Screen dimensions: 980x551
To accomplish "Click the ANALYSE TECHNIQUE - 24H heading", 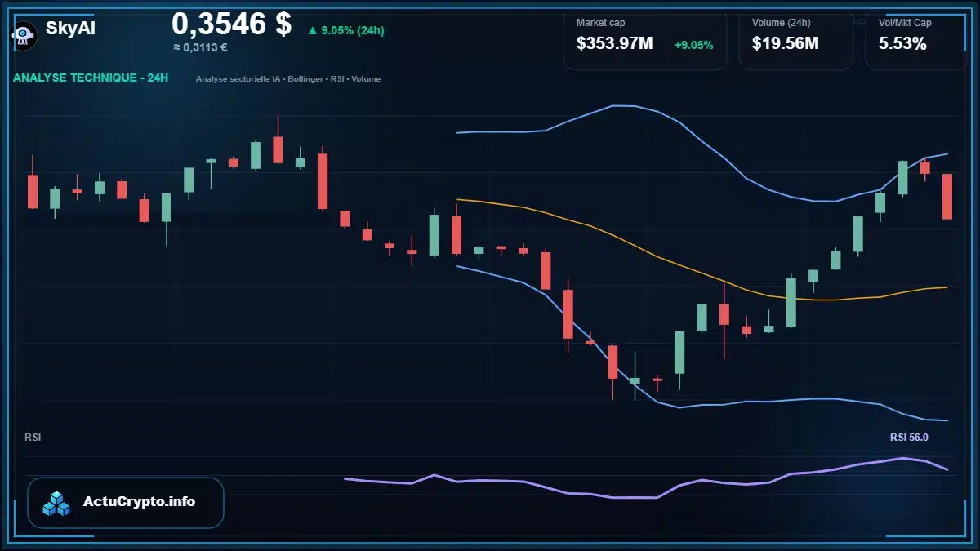I will (x=91, y=78).
